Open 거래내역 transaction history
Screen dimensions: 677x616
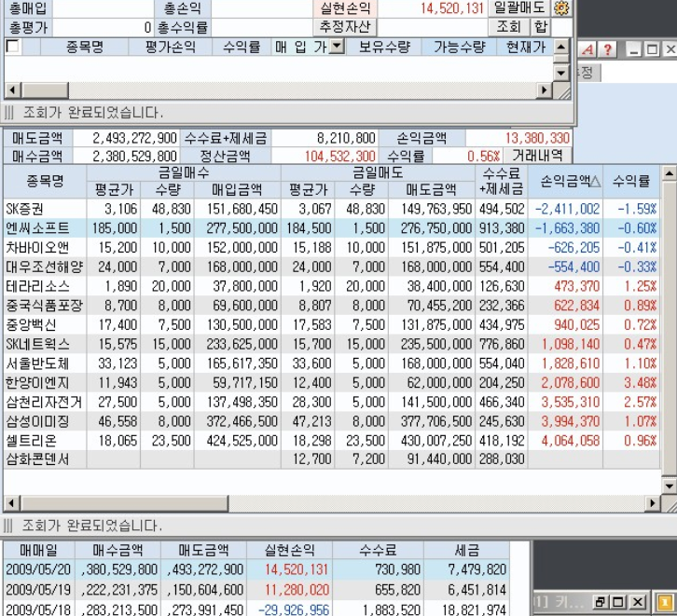537,156
